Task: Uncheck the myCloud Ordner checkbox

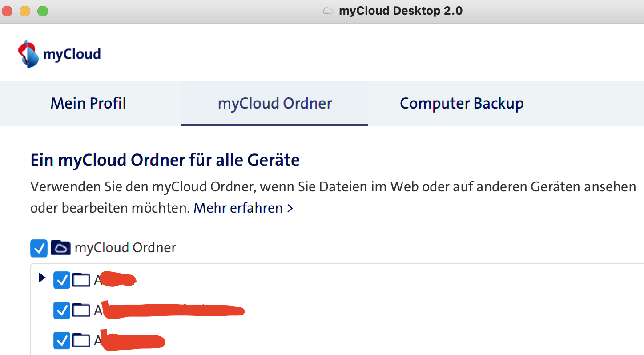Action: tap(39, 248)
